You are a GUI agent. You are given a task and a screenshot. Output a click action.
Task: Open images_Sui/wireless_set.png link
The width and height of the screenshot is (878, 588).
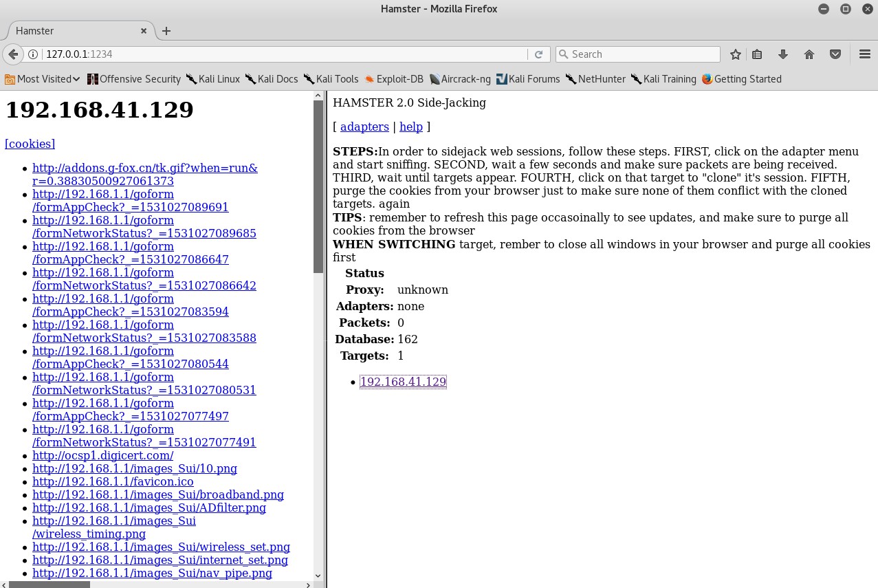coord(161,547)
